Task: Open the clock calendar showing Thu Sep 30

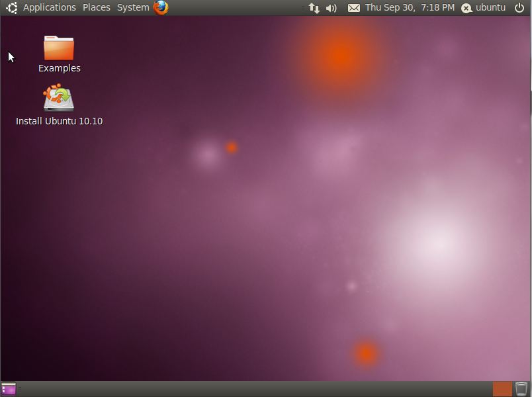Action: 410,8
